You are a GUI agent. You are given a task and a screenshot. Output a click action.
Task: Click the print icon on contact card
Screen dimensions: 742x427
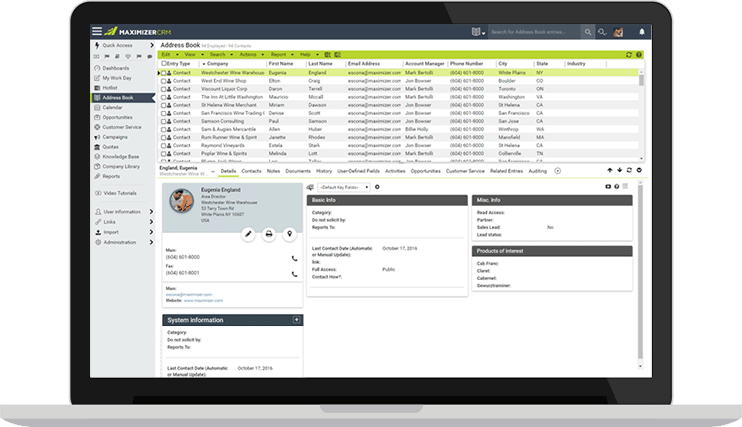click(x=268, y=234)
